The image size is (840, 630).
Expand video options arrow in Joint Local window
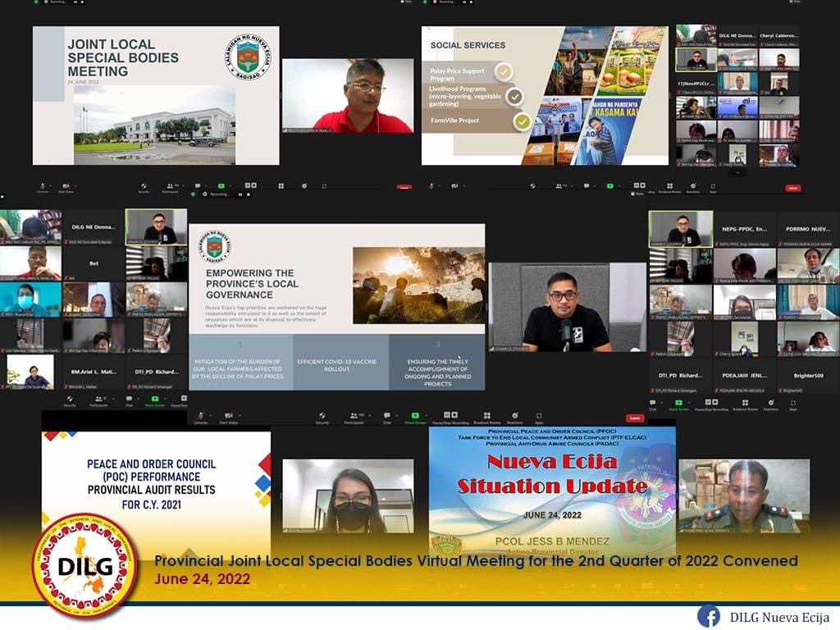coord(75,186)
